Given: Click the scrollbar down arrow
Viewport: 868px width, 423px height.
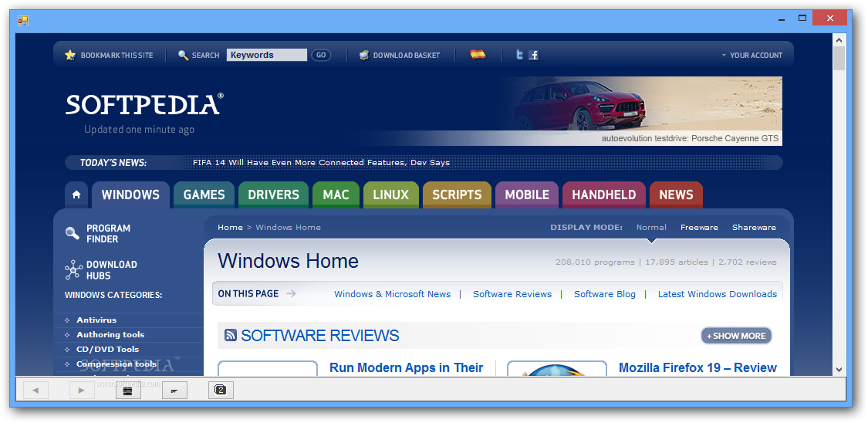Looking at the screenshot, I should pos(839,369).
